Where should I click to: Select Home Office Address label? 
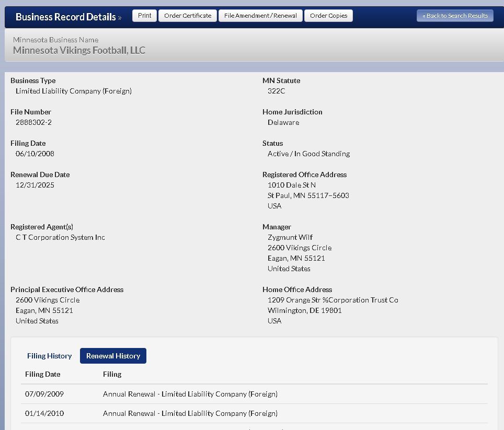click(x=297, y=289)
